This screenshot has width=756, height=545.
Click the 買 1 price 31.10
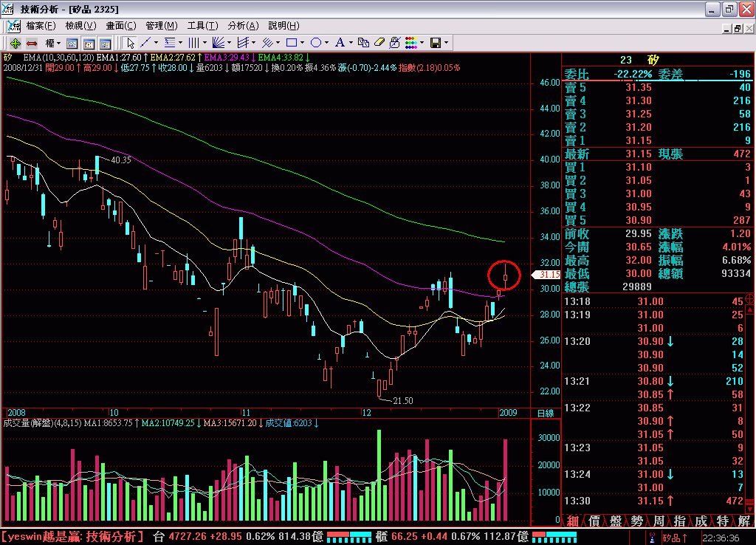click(639, 167)
